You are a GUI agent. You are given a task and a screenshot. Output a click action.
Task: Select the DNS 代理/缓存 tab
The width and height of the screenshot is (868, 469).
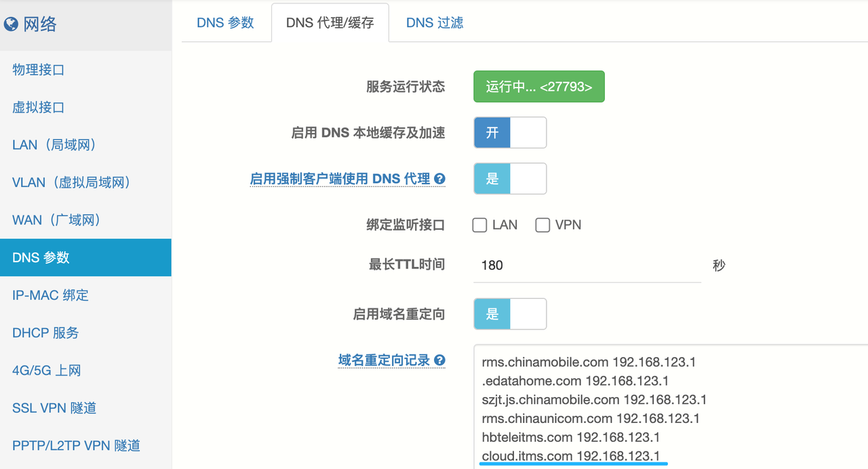click(x=330, y=23)
